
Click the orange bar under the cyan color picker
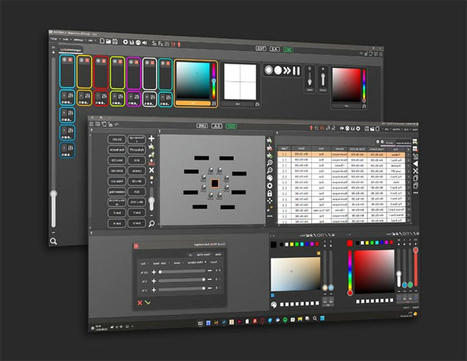[193, 103]
